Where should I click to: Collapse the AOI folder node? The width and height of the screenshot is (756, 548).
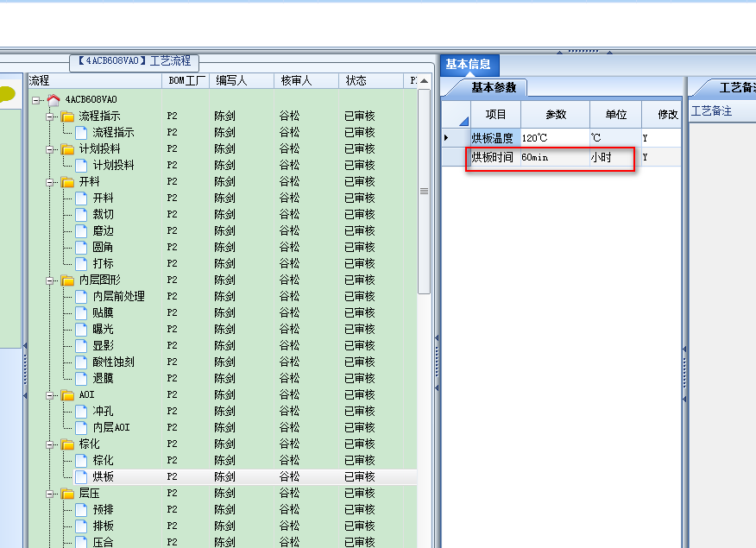pyautogui.click(x=50, y=395)
